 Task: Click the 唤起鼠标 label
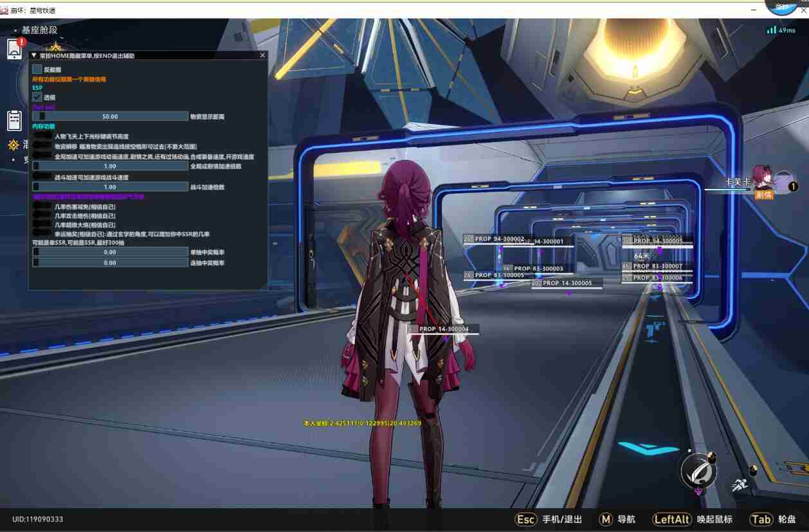click(x=714, y=519)
